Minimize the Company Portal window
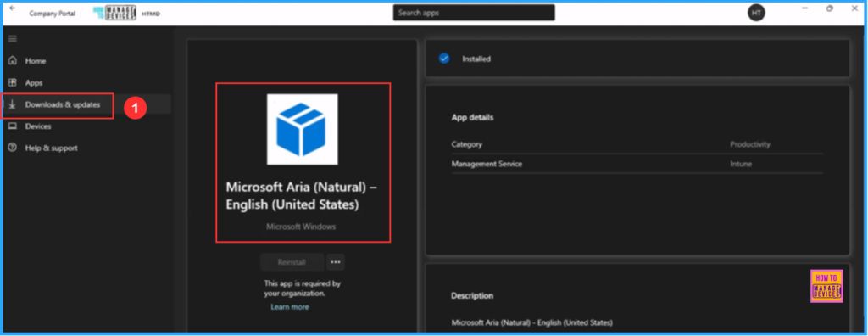The image size is (868, 336). 805,8
